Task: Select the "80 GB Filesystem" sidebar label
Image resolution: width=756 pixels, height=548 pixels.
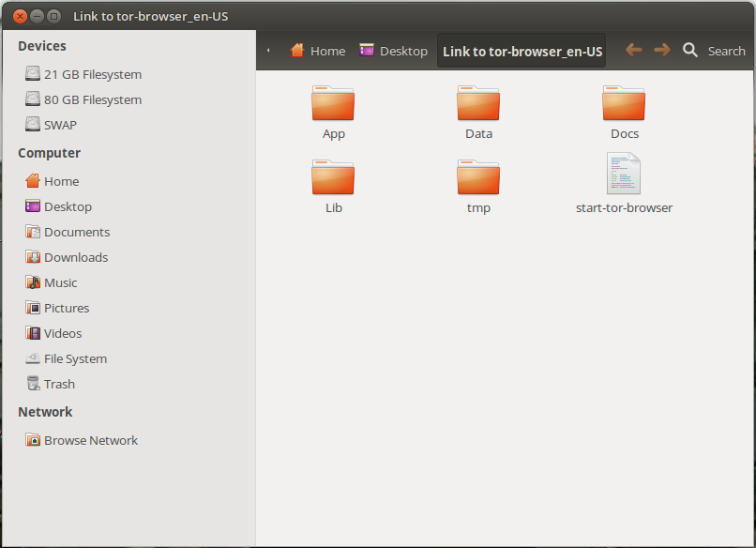Action: point(93,99)
